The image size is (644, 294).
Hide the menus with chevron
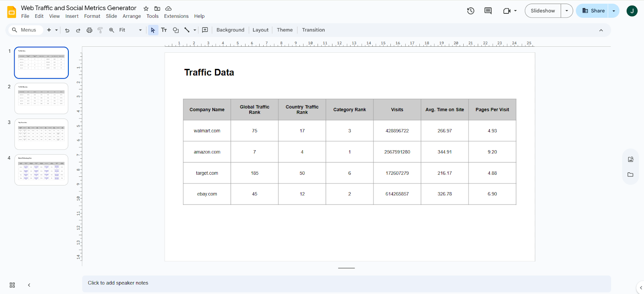pos(601,30)
